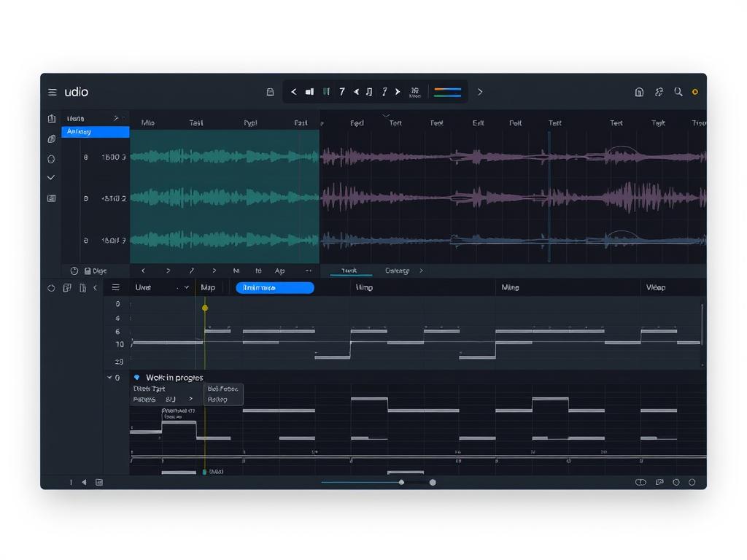This screenshot has width=747, height=560.
Task: Click the blue pill button in the lower toolbar
Action: tap(274, 287)
